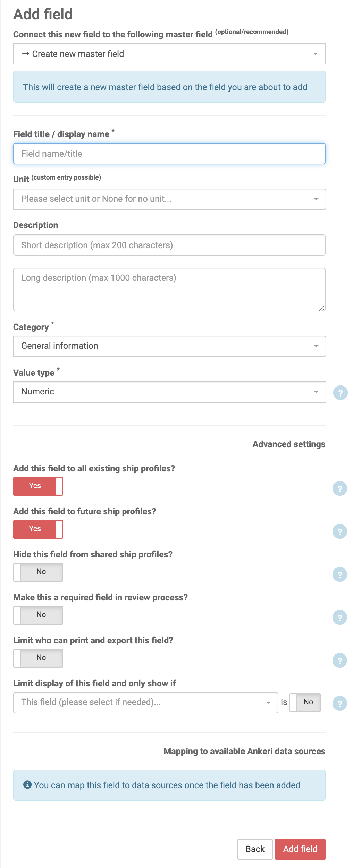
Task: Change the Value type dropdown from Numeric
Action: (x=169, y=392)
